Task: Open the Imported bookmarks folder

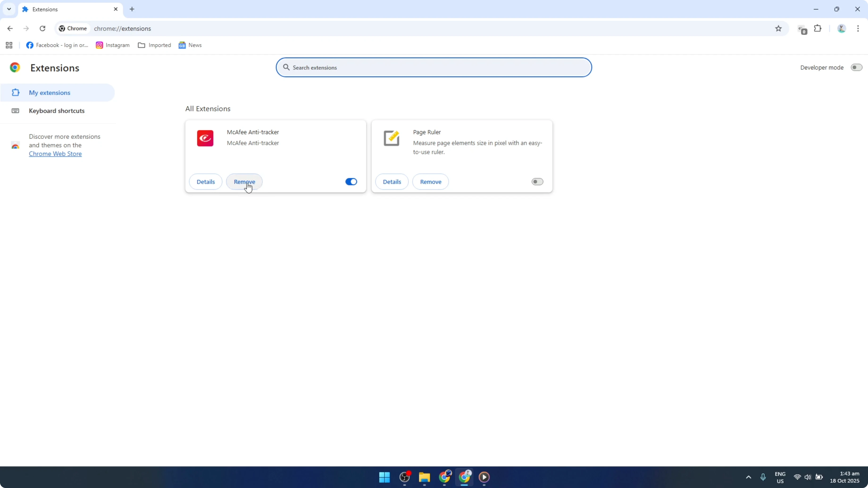Action: 154,45
